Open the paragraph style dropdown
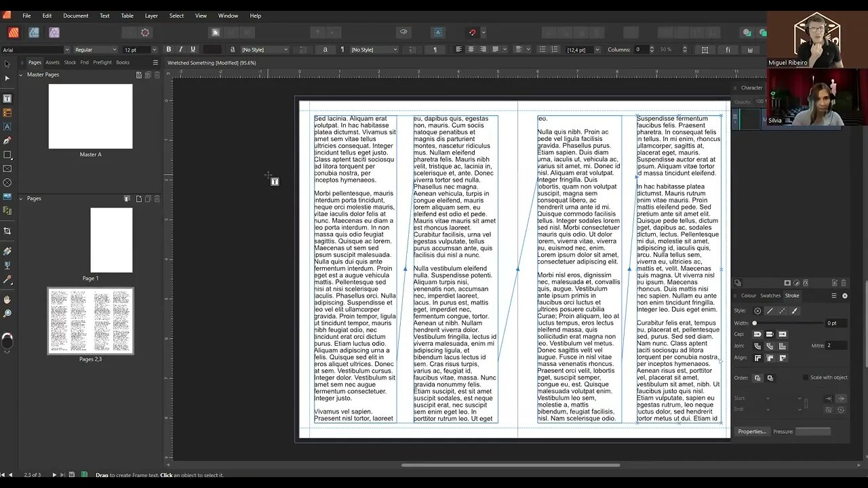The image size is (868, 488). point(374,49)
